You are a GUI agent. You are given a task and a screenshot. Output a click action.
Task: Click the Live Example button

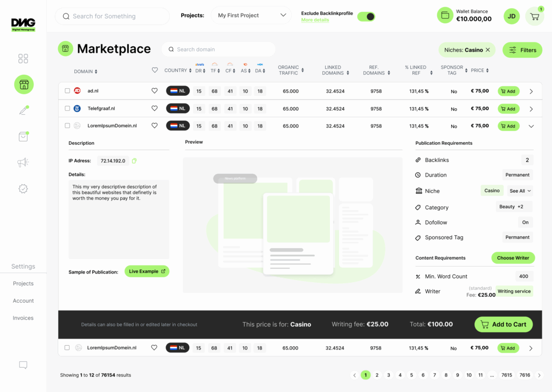coord(147,271)
